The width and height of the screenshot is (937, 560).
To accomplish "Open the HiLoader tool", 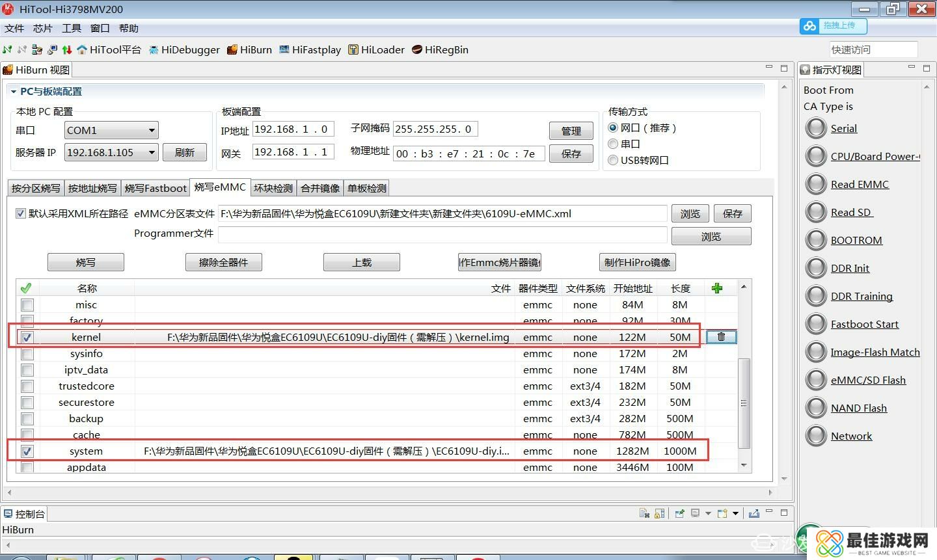I will point(376,50).
